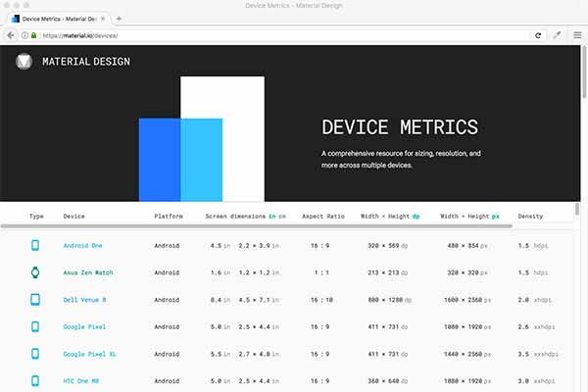Reload the page with the refresh icon
Image resolution: width=588 pixels, height=392 pixels.
538,35
